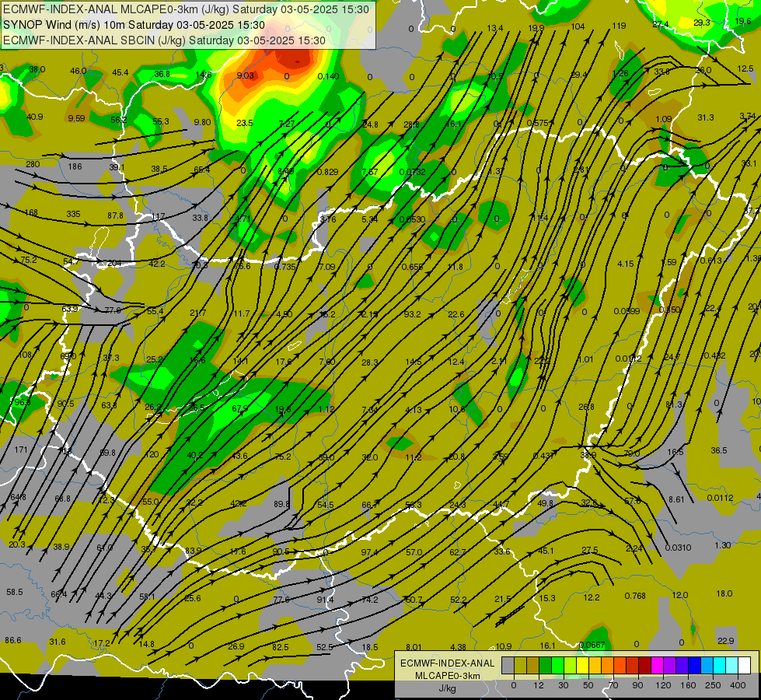The height and width of the screenshot is (700, 761).
Task: Click the map value '45.1'
Action: coord(546,551)
